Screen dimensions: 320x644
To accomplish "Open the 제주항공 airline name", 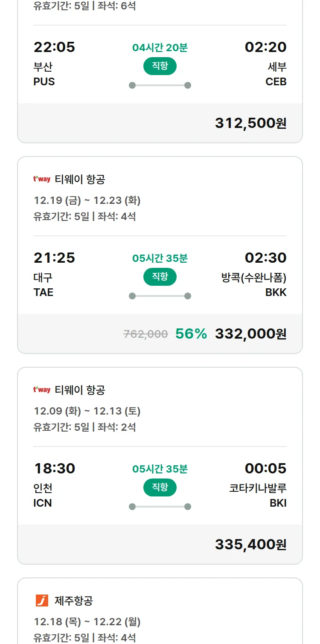I will (x=74, y=601).
